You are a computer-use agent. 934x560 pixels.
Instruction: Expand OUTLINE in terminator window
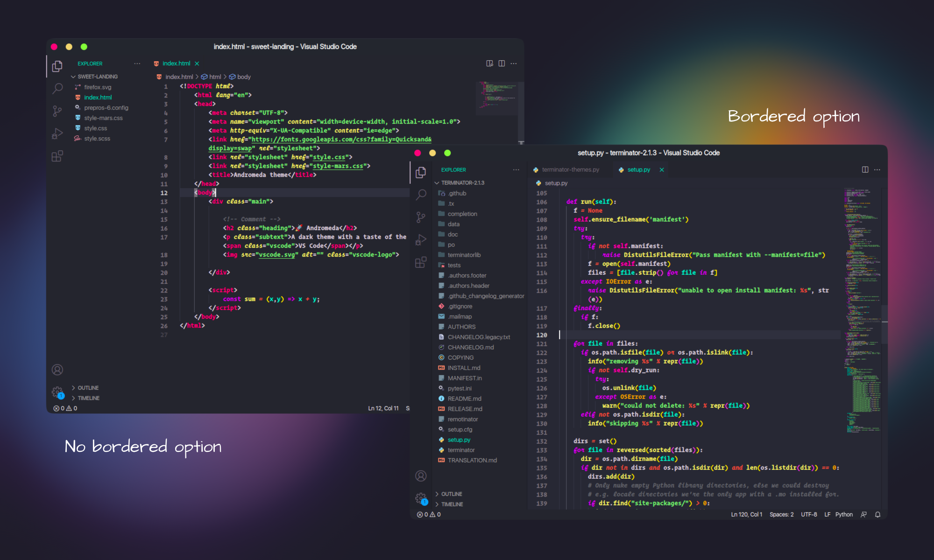(452, 494)
